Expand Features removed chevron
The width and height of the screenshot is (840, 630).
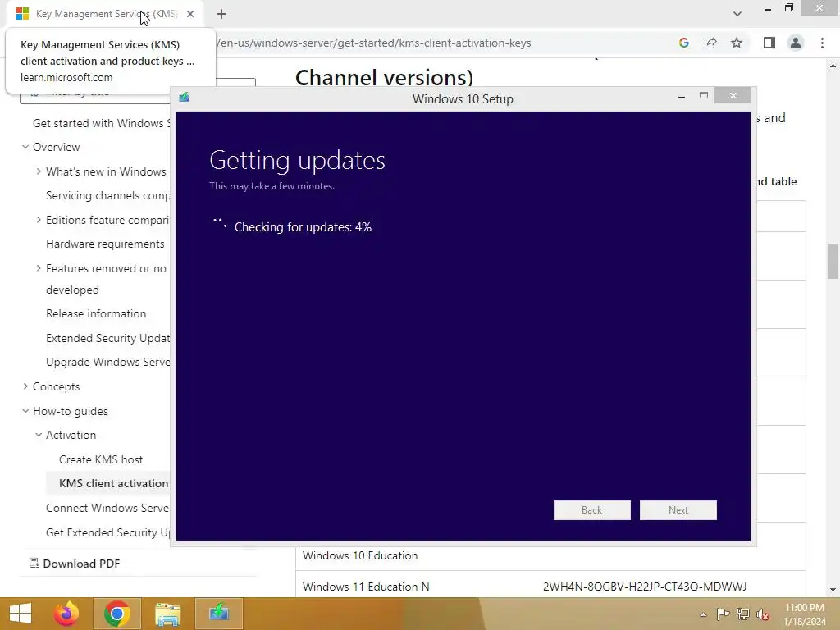39,268
